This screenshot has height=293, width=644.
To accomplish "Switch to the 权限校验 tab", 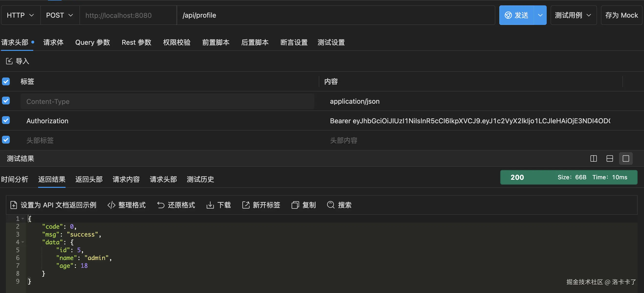I will coord(177,43).
